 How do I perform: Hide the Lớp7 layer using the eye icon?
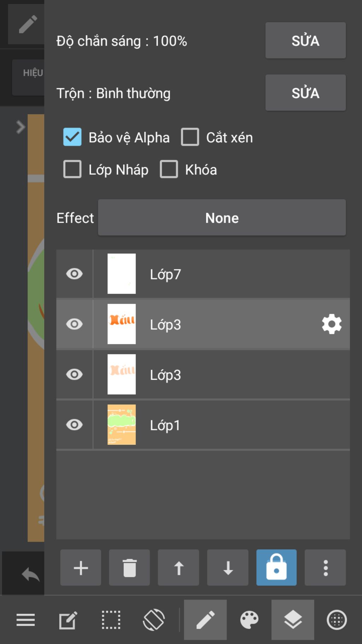74,274
